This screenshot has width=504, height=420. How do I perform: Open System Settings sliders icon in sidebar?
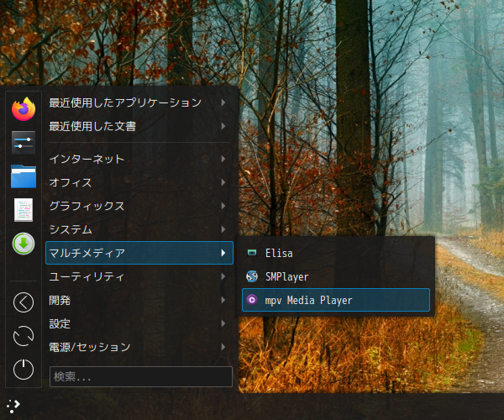[24, 143]
